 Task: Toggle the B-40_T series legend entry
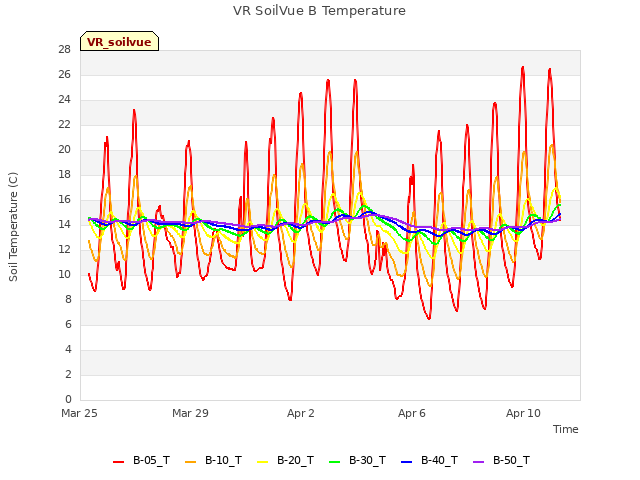(x=429, y=461)
